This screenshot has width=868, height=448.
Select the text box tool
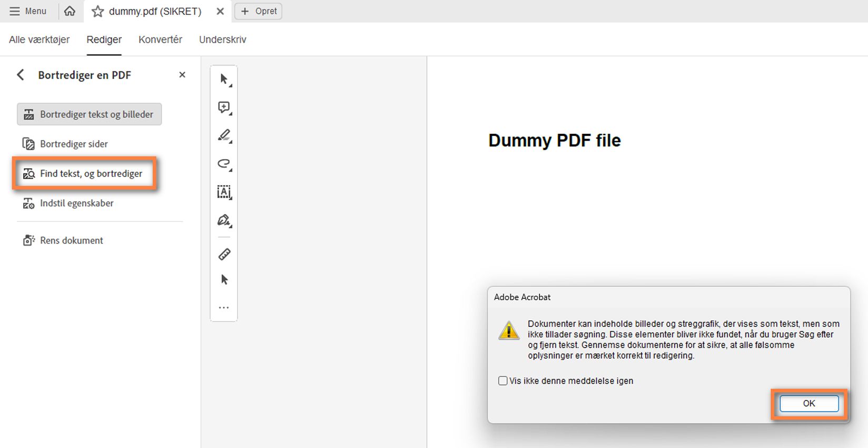coord(224,192)
